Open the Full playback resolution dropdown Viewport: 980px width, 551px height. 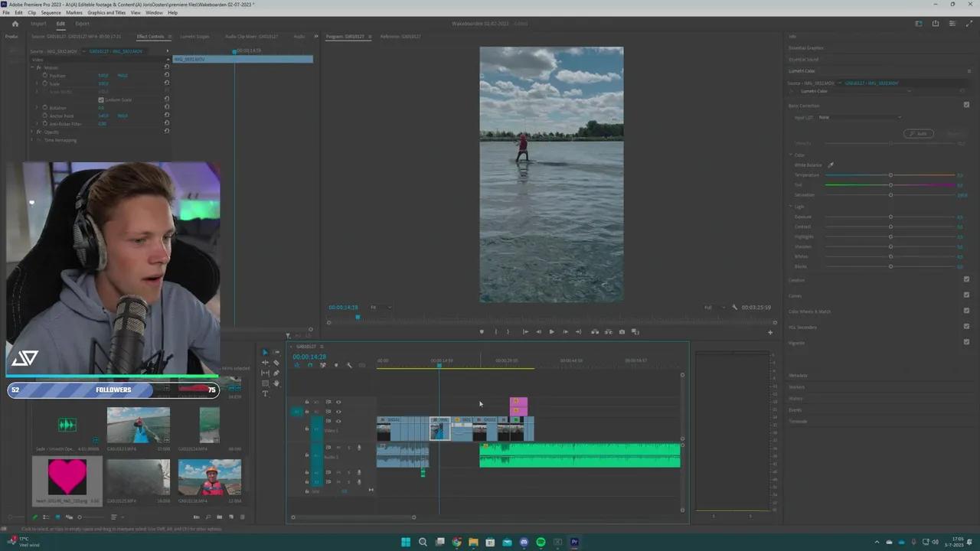click(x=714, y=307)
